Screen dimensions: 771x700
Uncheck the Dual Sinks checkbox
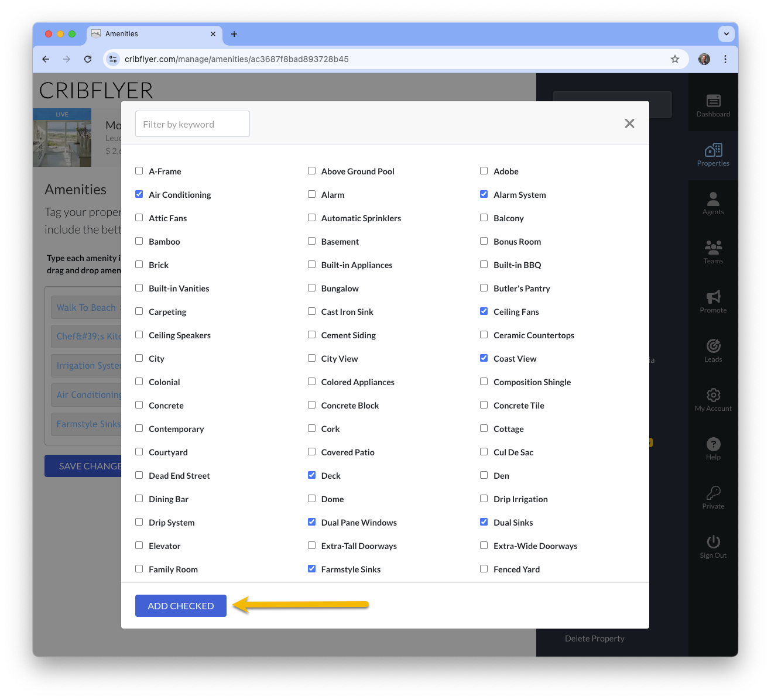click(x=484, y=522)
